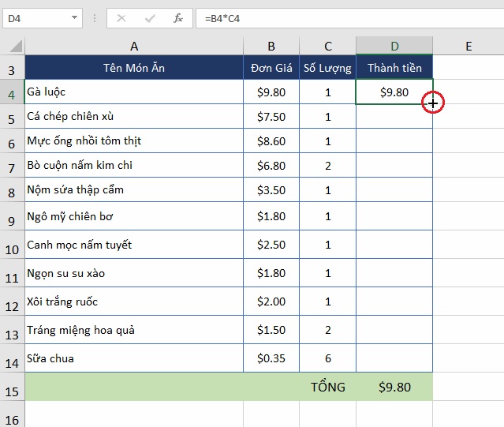Image resolution: width=504 pixels, height=427 pixels.
Task: Select the 'Ngọn su su xào' cell
Action: [x=134, y=272]
